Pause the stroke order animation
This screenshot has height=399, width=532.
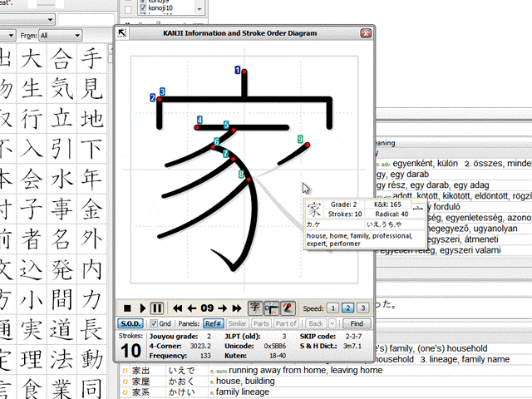point(157,308)
